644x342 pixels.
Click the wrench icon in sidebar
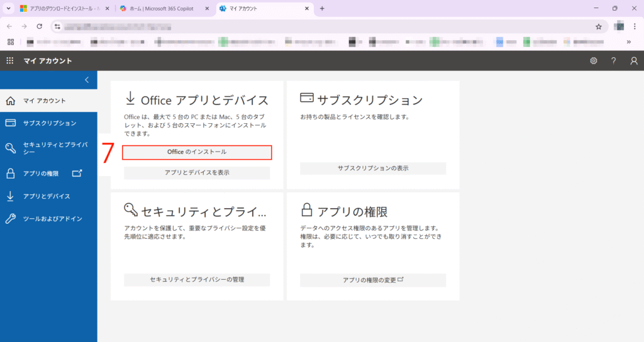10,218
